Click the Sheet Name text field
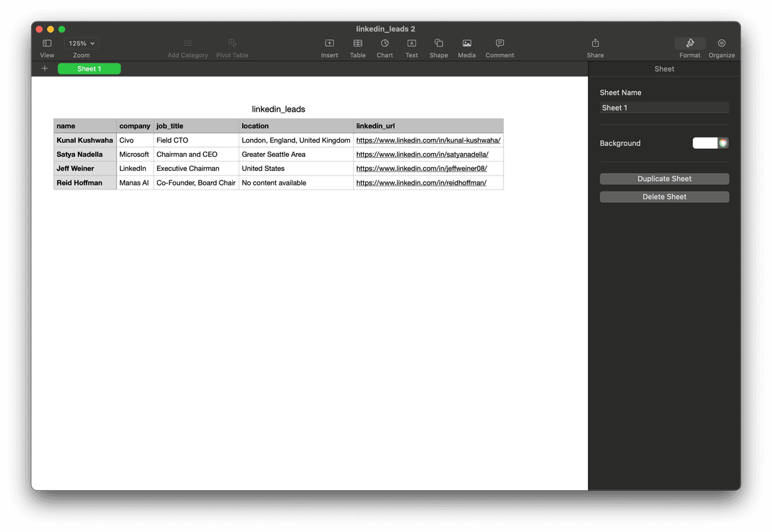Viewport: 772px width, 532px height. coord(664,108)
